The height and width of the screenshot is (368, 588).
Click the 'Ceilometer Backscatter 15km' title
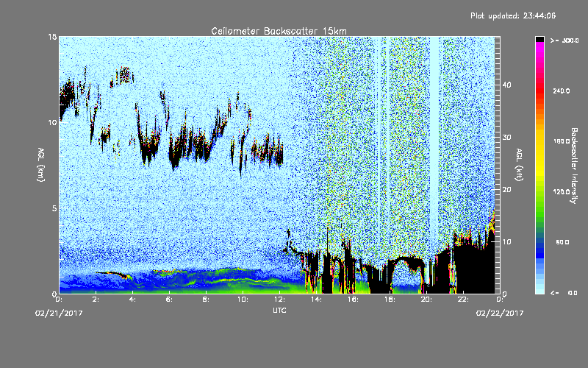tap(279, 31)
